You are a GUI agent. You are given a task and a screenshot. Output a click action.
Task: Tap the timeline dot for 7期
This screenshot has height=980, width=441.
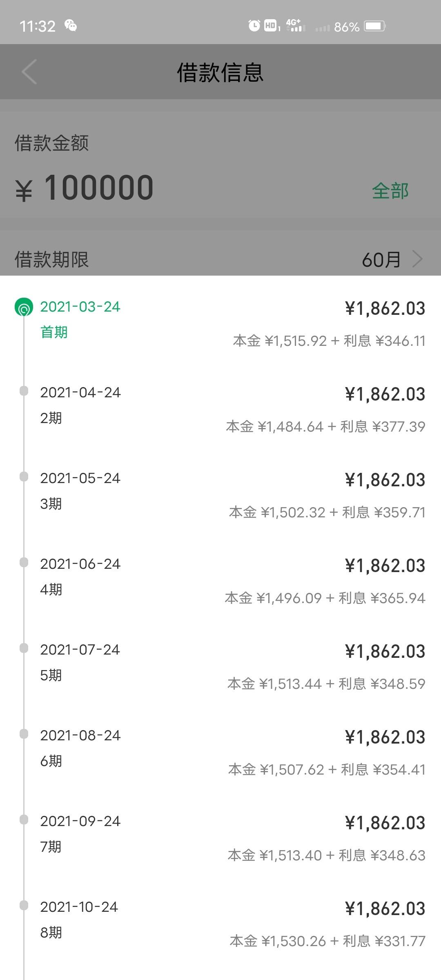[24, 820]
